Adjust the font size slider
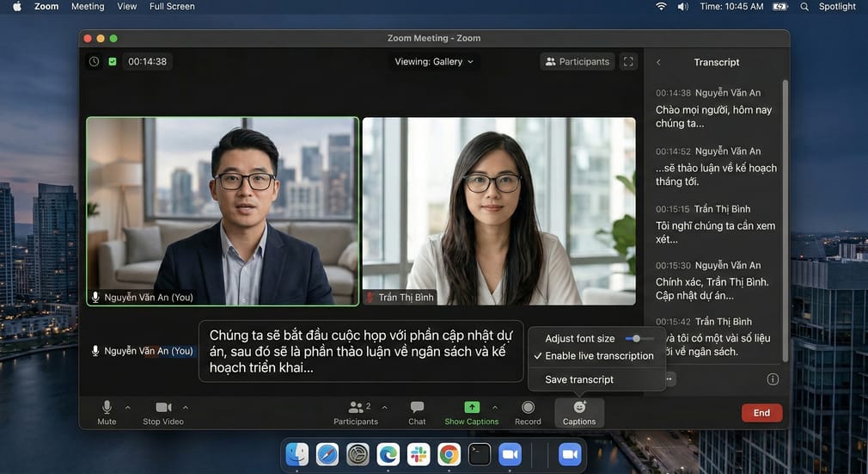This screenshot has height=474, width=868. point(636,339)
